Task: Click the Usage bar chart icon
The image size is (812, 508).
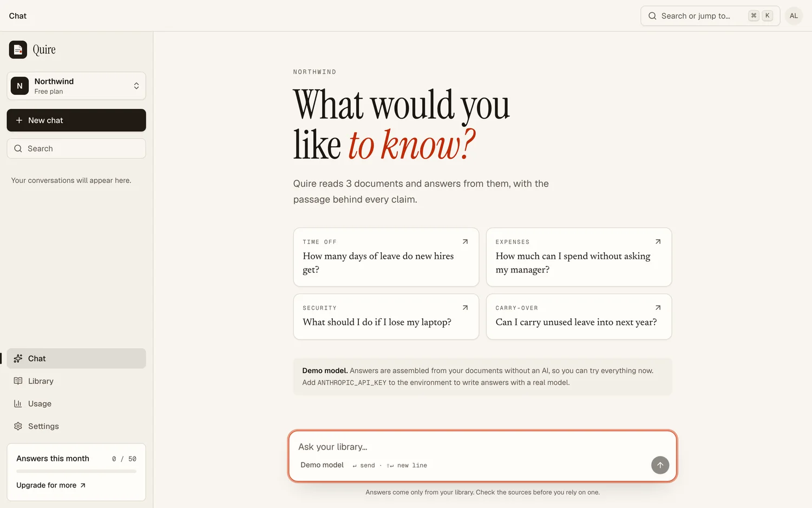Action: (x=18, y=404)
